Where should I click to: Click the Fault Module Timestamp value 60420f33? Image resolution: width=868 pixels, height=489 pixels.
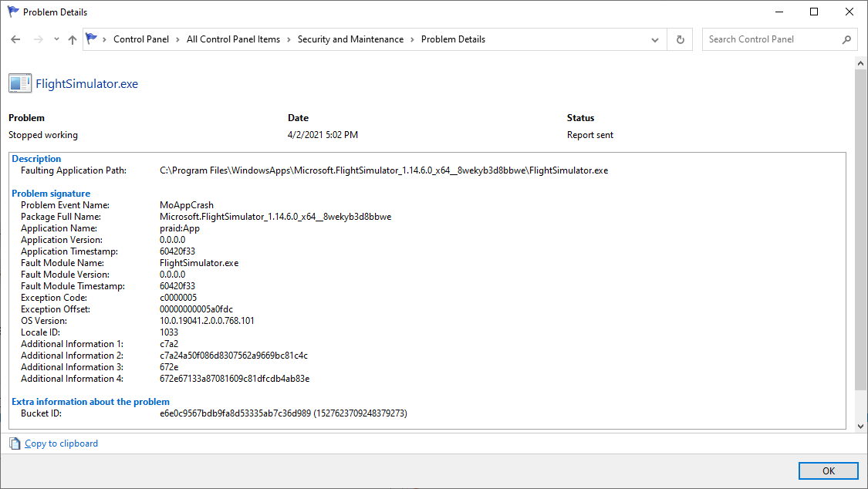[x=177, y=286]
